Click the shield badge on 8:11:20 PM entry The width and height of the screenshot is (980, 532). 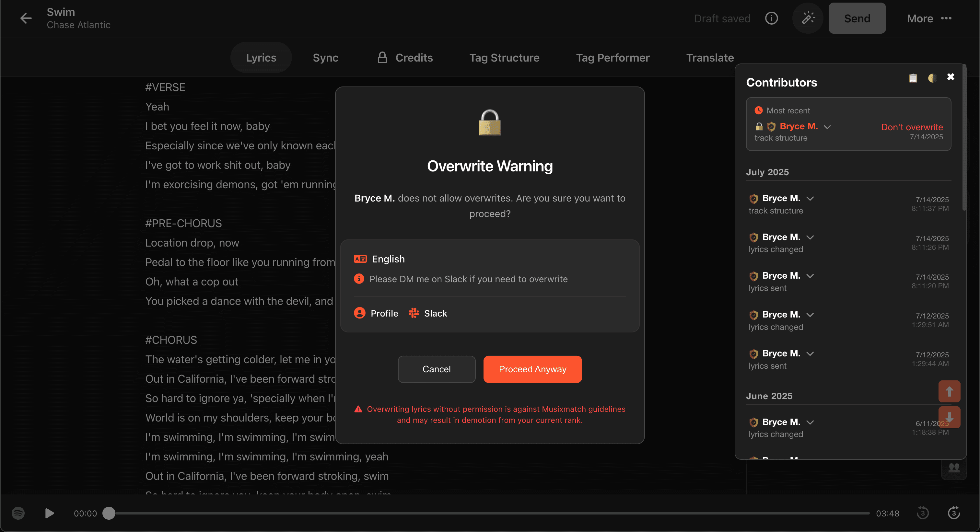(754, 276)
